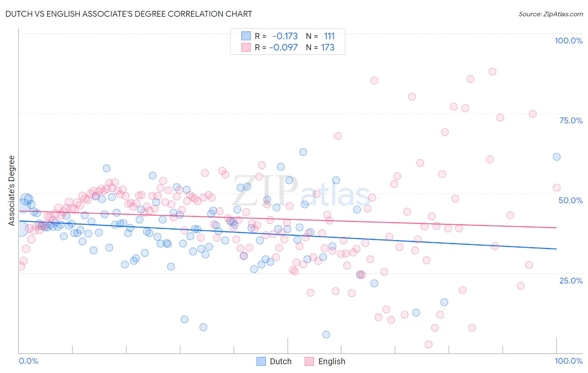Click the -0.097 correlation value

point(284,47)
